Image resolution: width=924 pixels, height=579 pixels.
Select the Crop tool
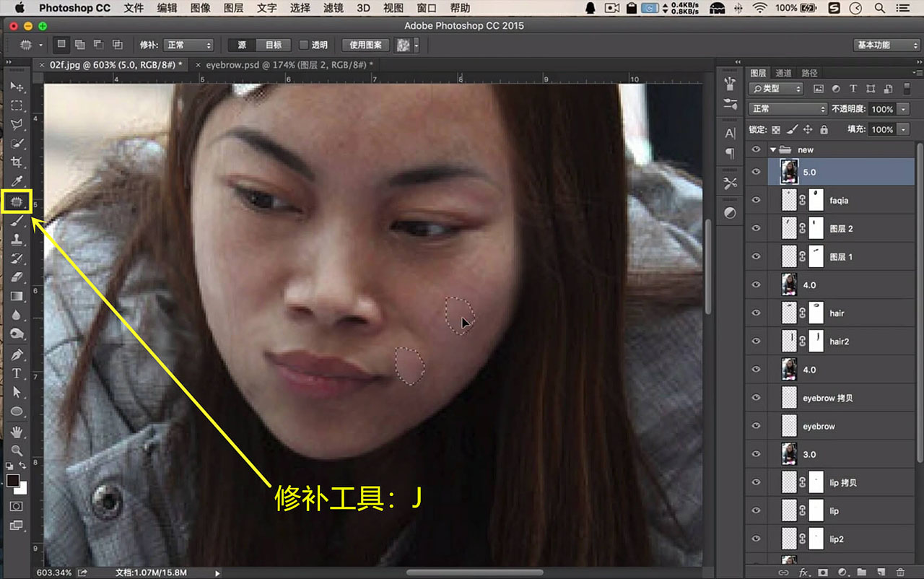pos(17,162)
